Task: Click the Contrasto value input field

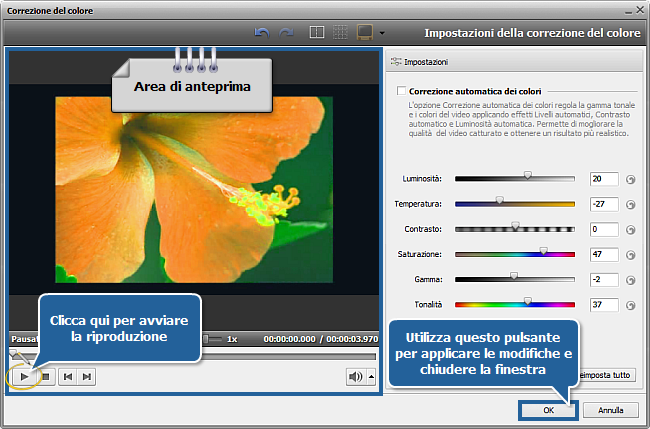Action: (603, 229)
